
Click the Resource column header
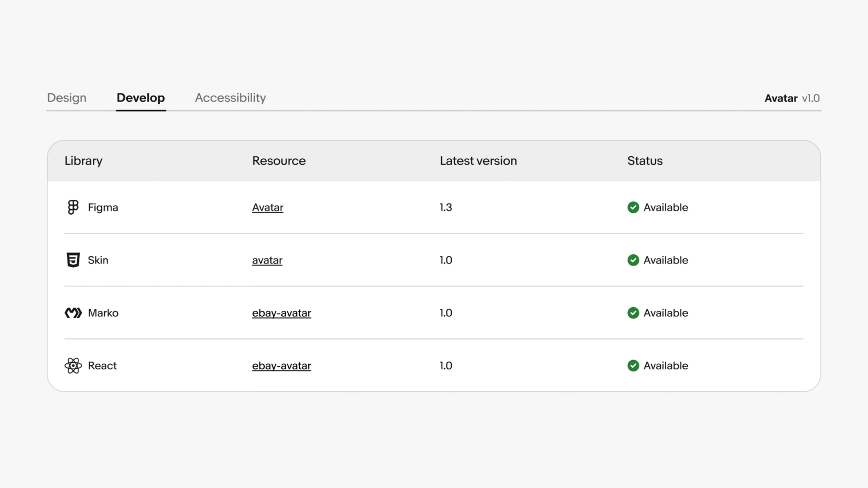279,161
